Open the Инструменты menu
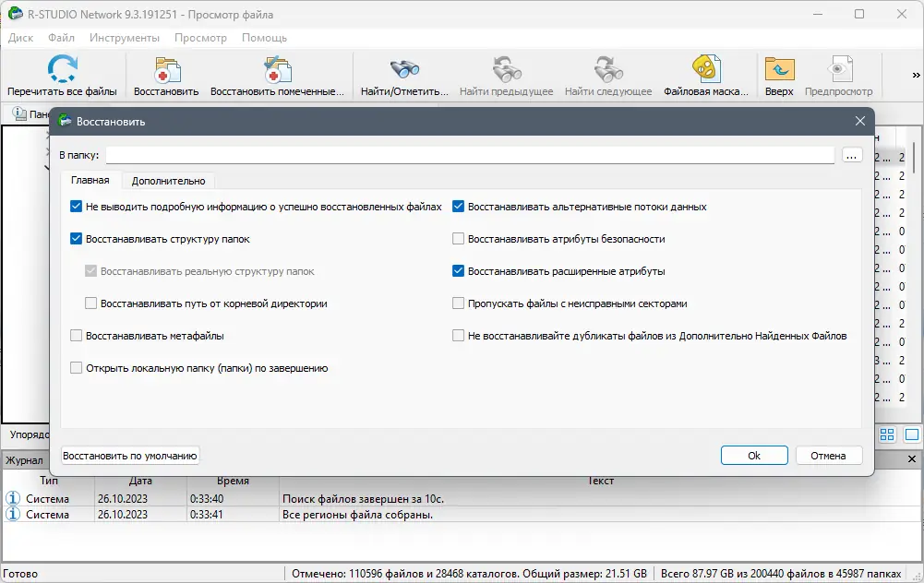The height and width of the screenshot is (583, 924). pos(125,38)
